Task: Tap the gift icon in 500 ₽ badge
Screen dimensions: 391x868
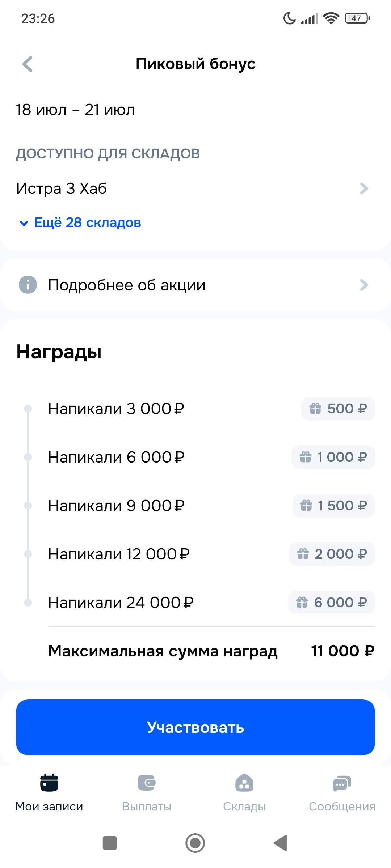Action: coord(315,409)
